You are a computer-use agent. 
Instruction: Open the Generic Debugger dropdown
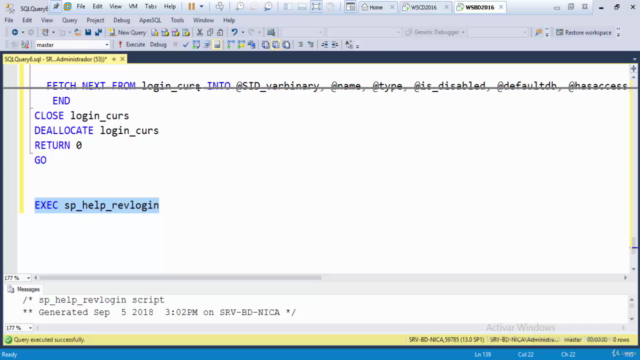(x=463, y=32)
